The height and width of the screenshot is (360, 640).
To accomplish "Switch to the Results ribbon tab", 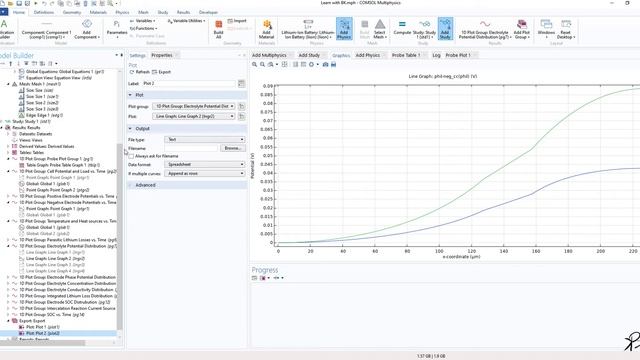I will click(183, 12).
